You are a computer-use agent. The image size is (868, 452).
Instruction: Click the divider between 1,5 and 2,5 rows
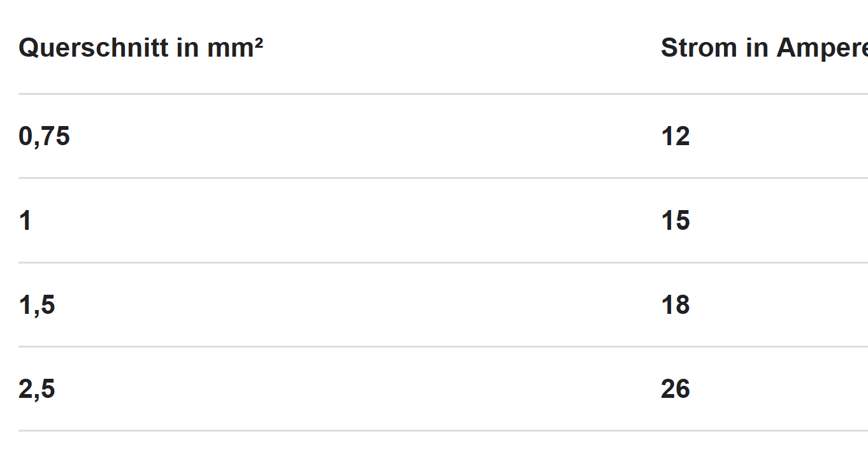point(443,346)
